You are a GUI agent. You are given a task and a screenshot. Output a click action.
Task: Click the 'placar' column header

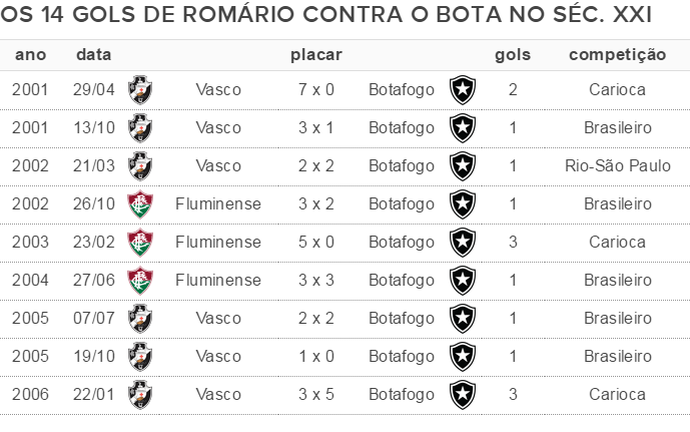pos(316,55)
